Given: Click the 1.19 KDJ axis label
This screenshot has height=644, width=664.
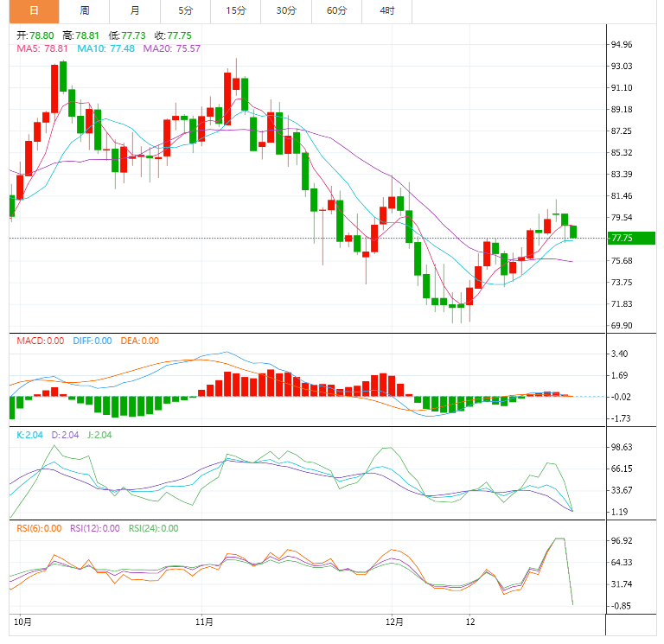Looking at the screenshot, I should (619, 512).
